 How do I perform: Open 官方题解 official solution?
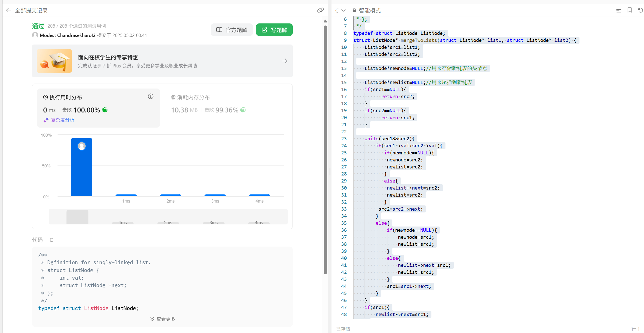click(x=232, y=30)
